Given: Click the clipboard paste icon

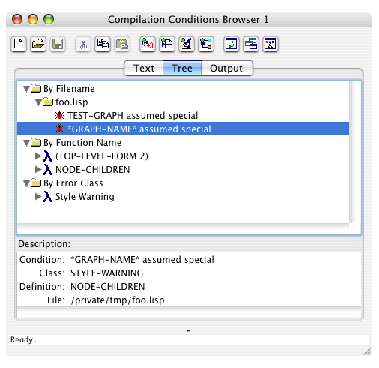Looking at the screenshot, I should coord(122,44).
